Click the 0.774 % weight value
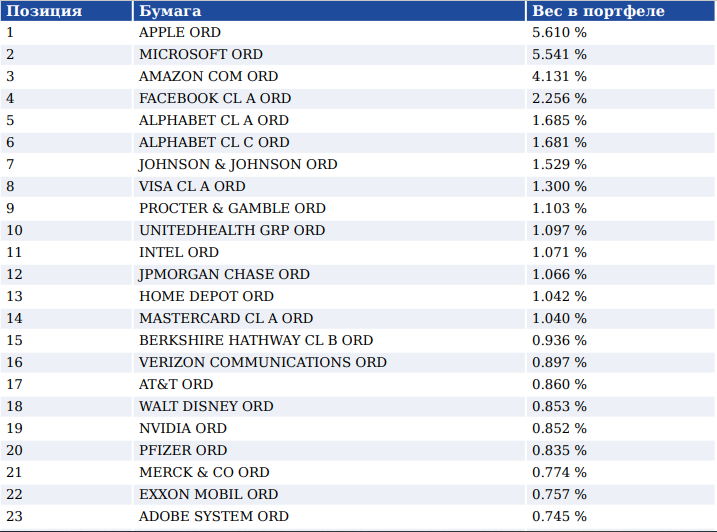717x532 pixels. [559, 472]
